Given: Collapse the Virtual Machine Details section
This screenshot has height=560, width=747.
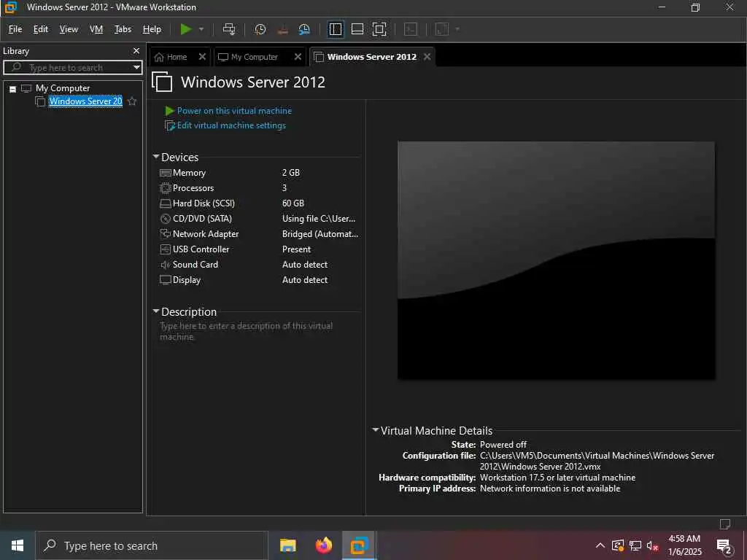Looking at the screenshot, I should [x=376, y=430].
